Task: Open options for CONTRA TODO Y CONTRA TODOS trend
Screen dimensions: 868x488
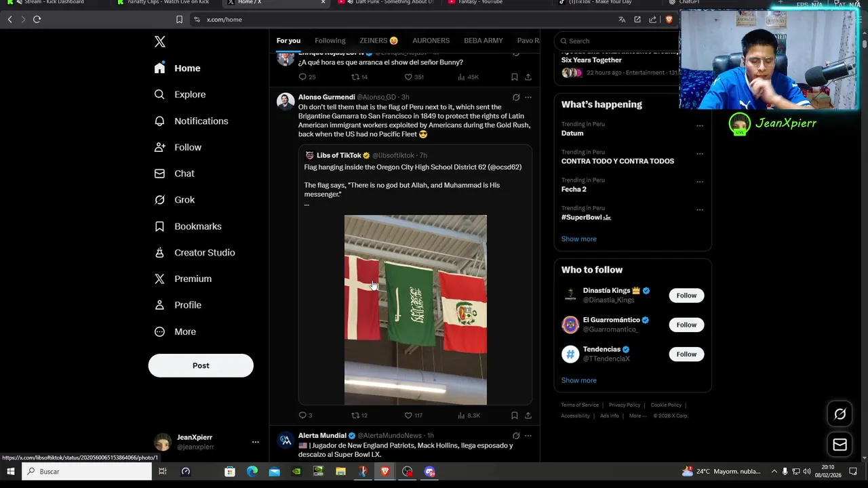Action: pyautogui.click(x=700, y=154)
